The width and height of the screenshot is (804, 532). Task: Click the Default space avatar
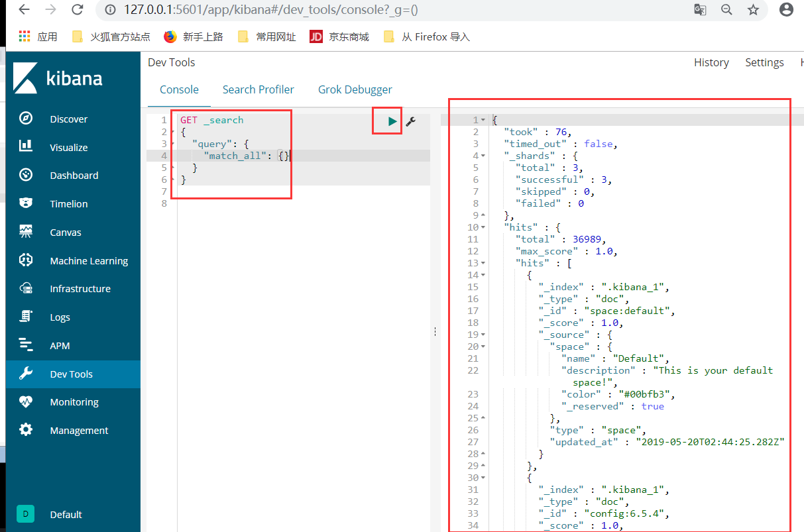(x=25, y=514)
